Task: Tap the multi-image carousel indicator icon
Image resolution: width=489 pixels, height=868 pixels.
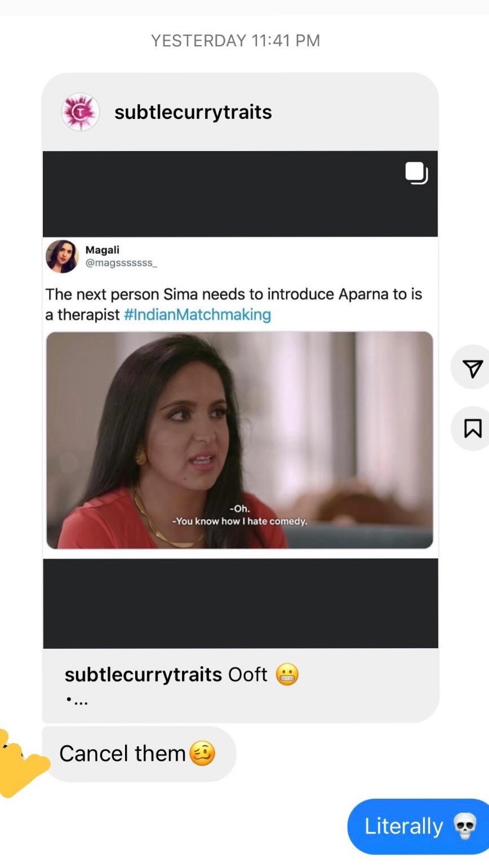Action: tap(416, 173)
